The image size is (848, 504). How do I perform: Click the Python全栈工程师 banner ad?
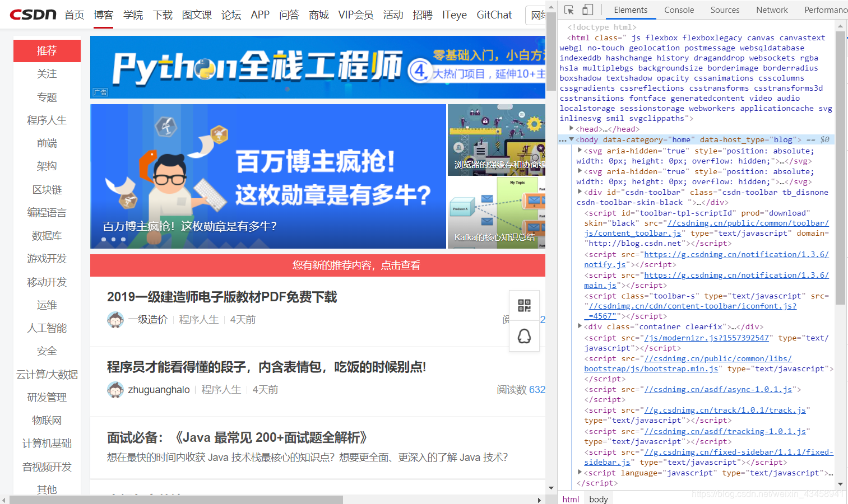click(x=318, y=67)
